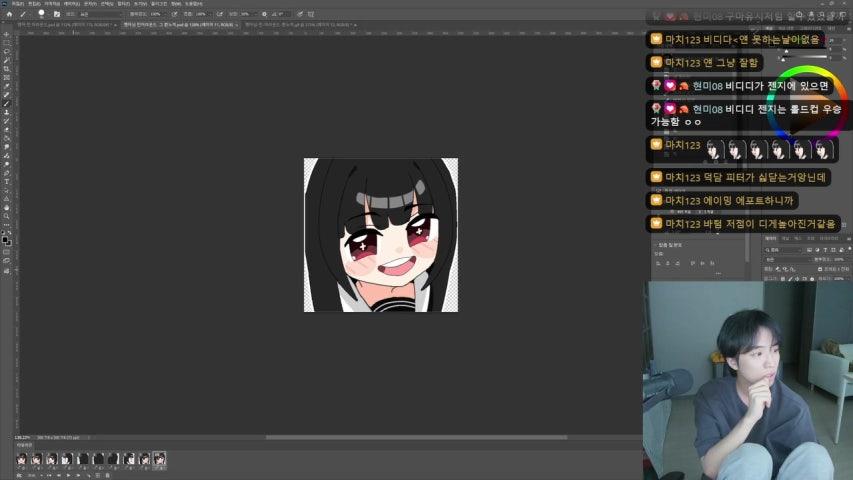
Task: Open the tool preset picker dropdown
Action: [x=24, y=14]
